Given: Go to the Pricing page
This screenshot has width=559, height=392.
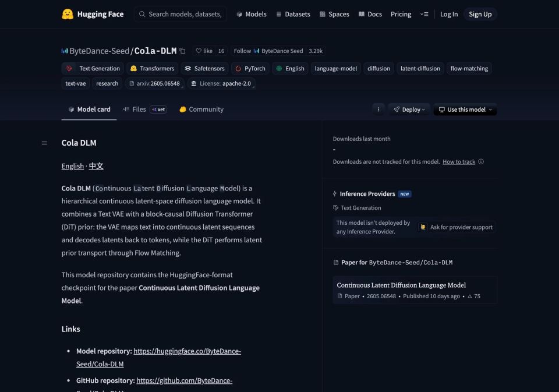Looking at the screenshot, I should (x=401, y=14).
